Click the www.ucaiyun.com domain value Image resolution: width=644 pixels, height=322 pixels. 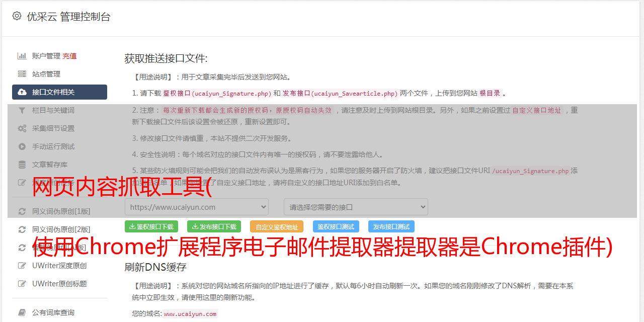point(190,314)
